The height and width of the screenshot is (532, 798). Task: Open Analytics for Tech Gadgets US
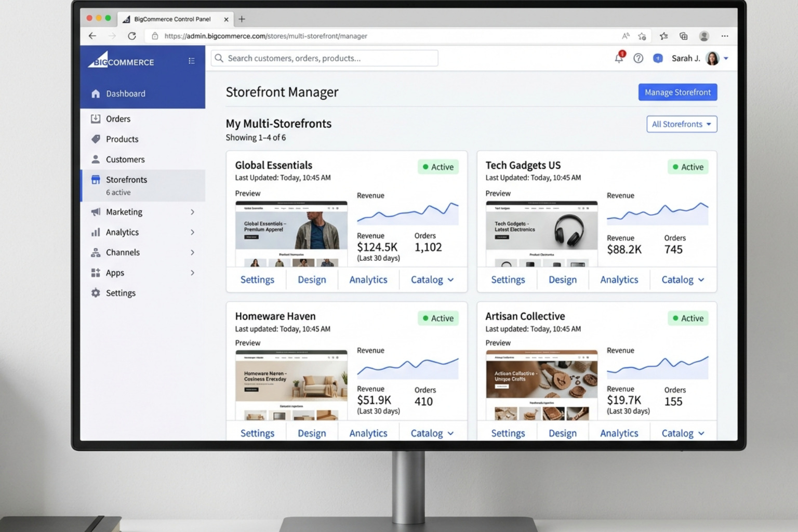[x=619, y=280]
